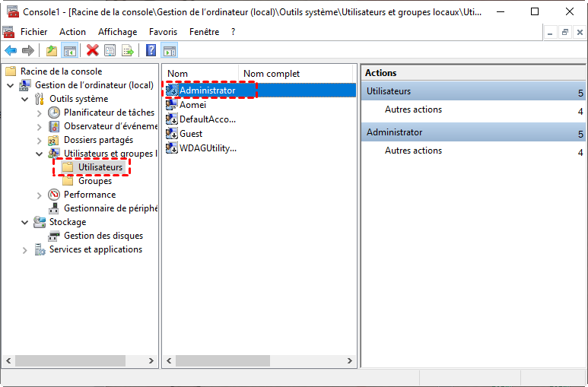Click the Gestion des disques drive icon
588x387 pixels.
pyautogui.click(x=54, y=236)
